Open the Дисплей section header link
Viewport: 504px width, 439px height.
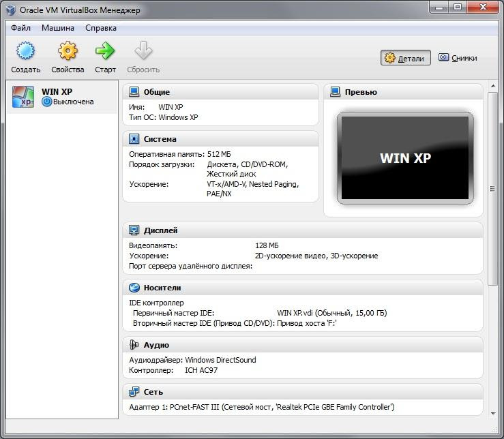click(x=161, y=230)
